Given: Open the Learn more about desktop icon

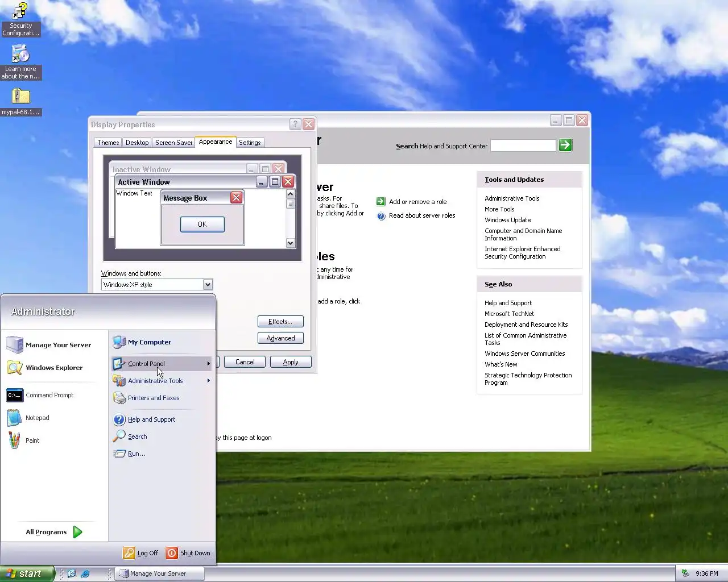Looking at the screenshot, I should (x=20, y=62).
